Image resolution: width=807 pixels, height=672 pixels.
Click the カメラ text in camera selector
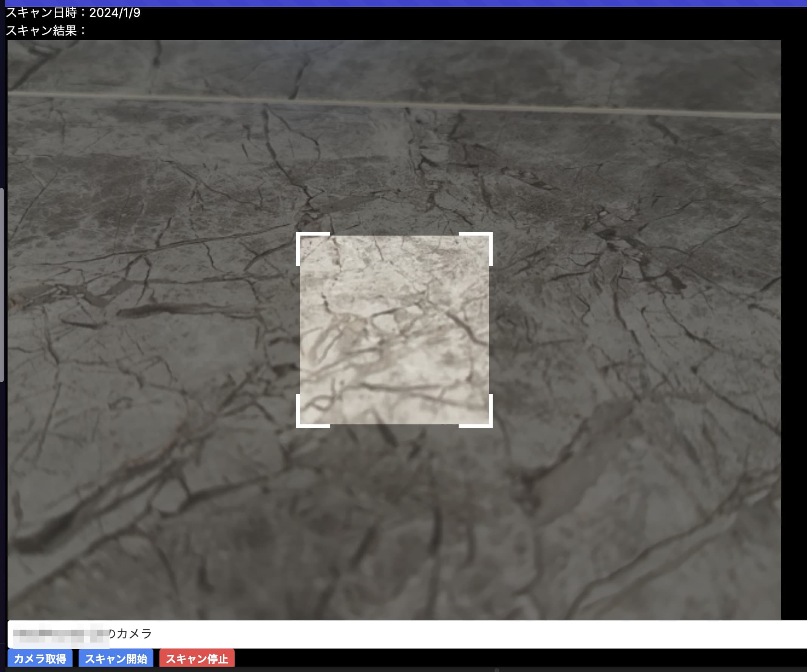[134, 633]
